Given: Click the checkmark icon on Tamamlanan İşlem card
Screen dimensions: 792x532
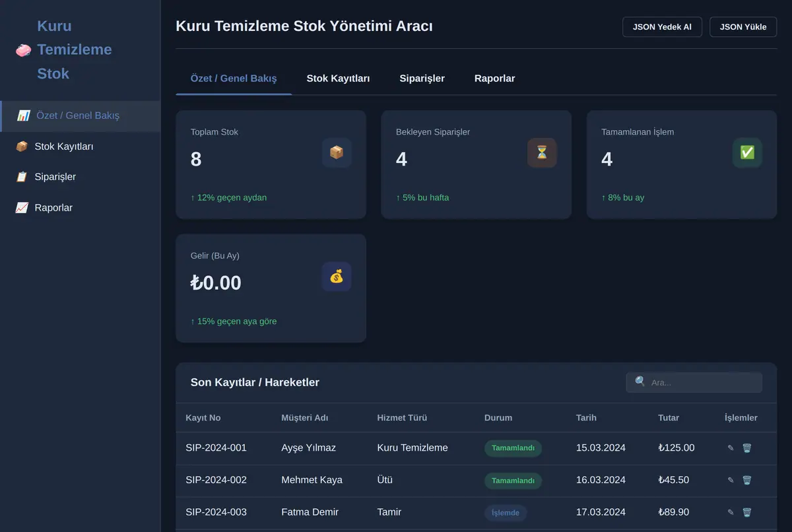Looking at the screenshot, I should [747, 152].
